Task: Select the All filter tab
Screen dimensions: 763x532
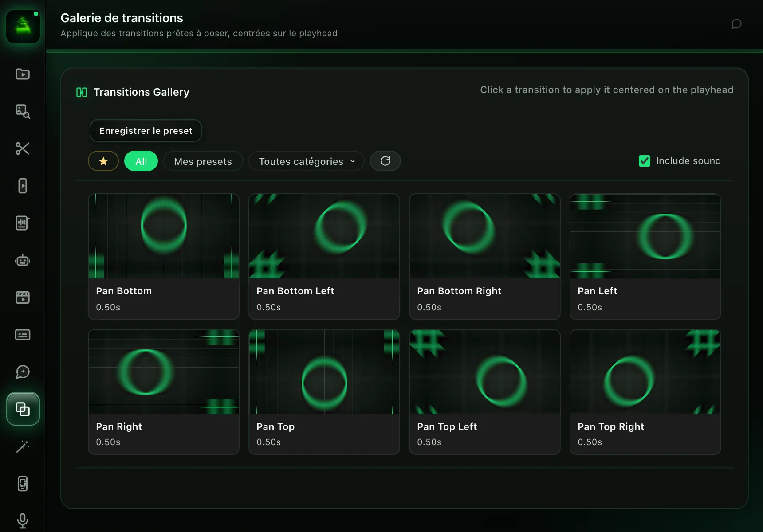Action: [141, 161]
